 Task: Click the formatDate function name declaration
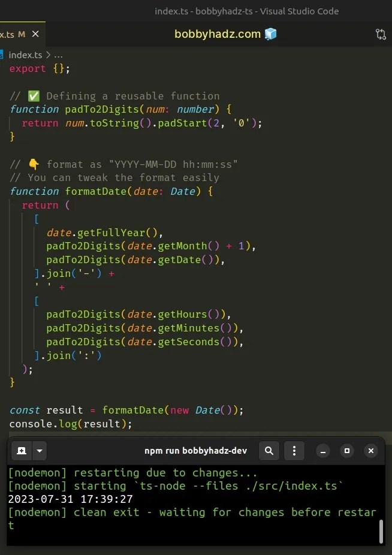click(96, 191)
